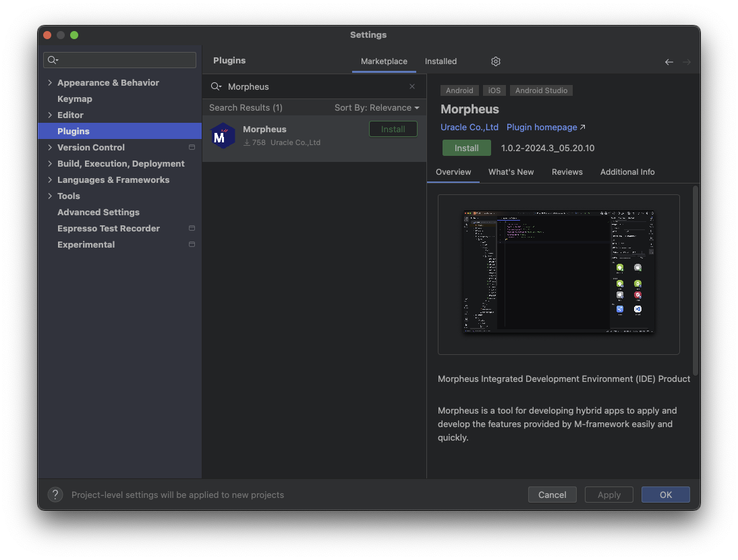This screenshot has width=738, height=560.
Task: Open plugin search options magnifier icon
Action: click(216, 86)
